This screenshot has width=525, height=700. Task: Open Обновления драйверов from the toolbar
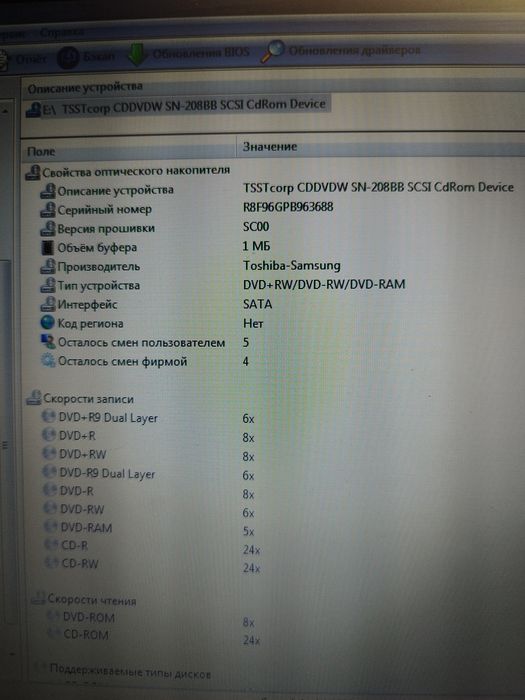click(342, 50)
